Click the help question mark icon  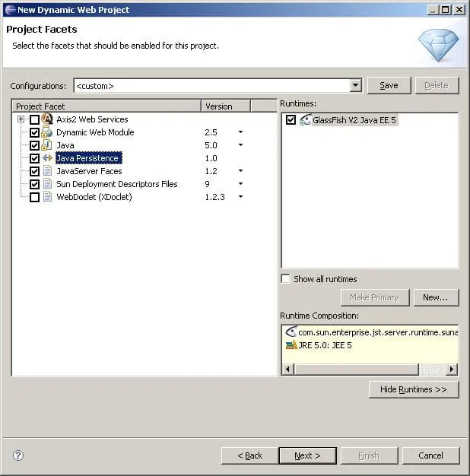(18, 455)
